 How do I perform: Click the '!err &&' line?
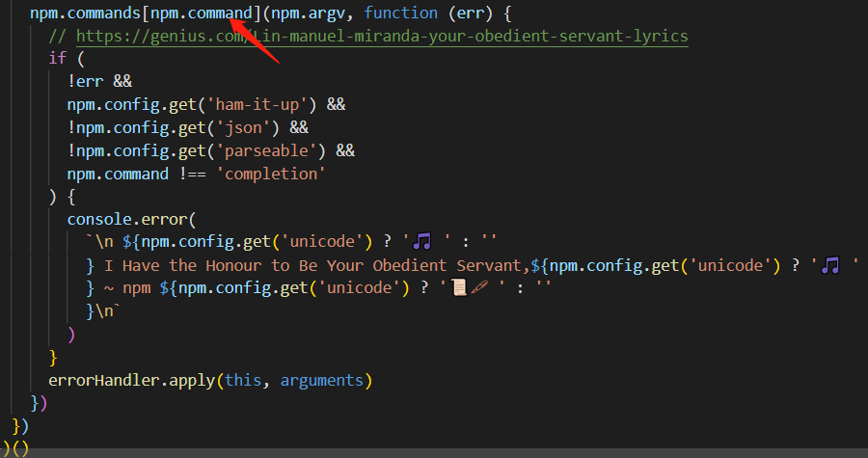[x=99, y=81]
